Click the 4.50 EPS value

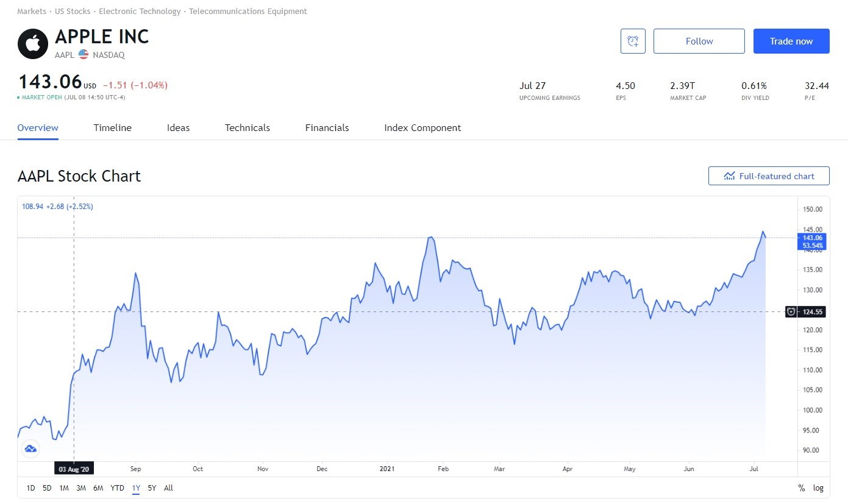click(x=625, y=86)
